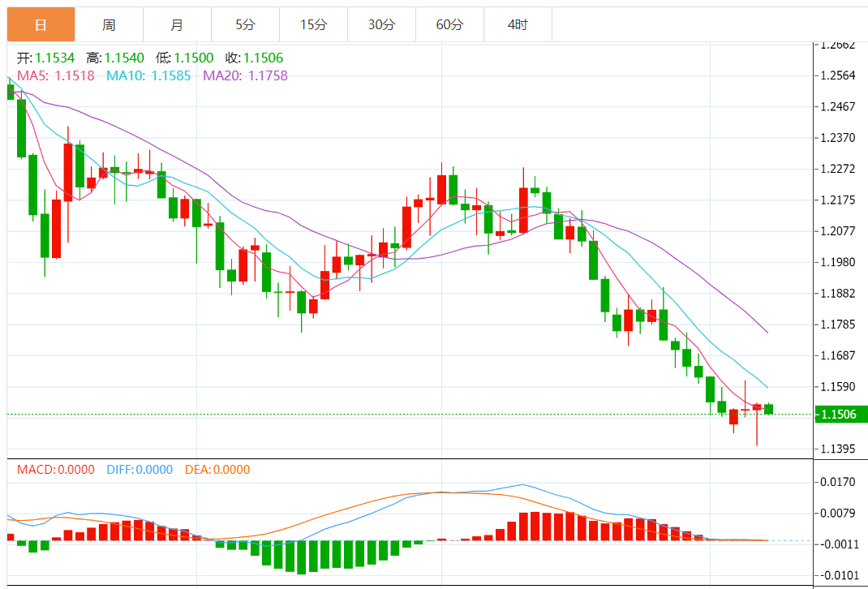Click the 1.1980 price axis label
This screenshot has width=868, height=589.
(837, 262)
